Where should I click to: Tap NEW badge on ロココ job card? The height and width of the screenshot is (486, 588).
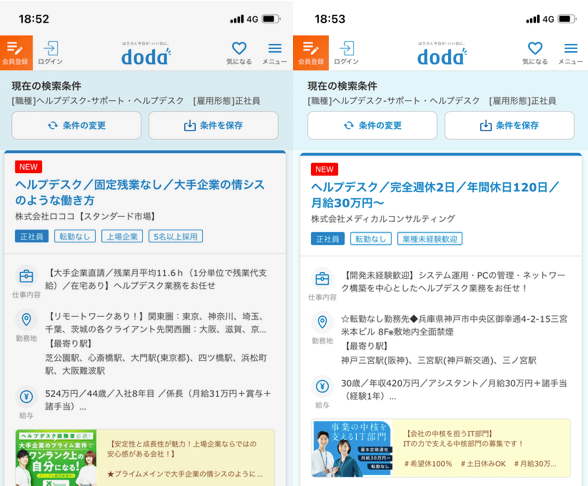(x=28, y=167)
